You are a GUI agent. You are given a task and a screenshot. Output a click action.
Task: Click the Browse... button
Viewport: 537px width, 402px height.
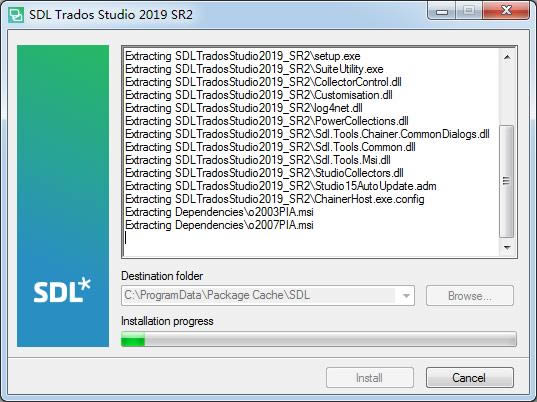click(x=470, y=296)
